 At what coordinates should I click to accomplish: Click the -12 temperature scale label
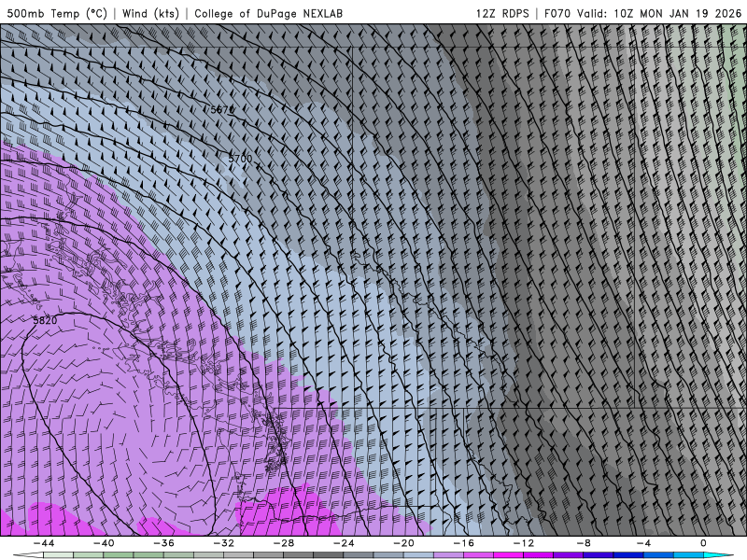(523, 543)
